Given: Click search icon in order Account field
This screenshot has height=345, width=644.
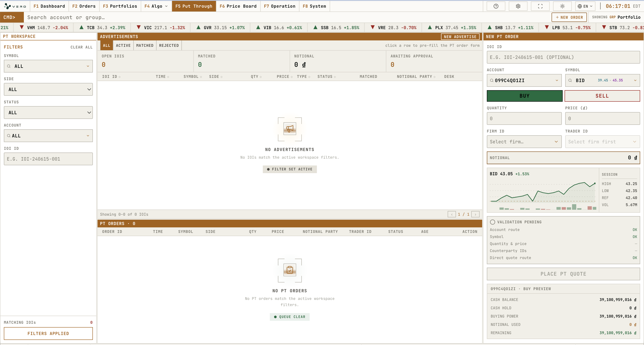Looking at the screenshot, I should [492, 80].
